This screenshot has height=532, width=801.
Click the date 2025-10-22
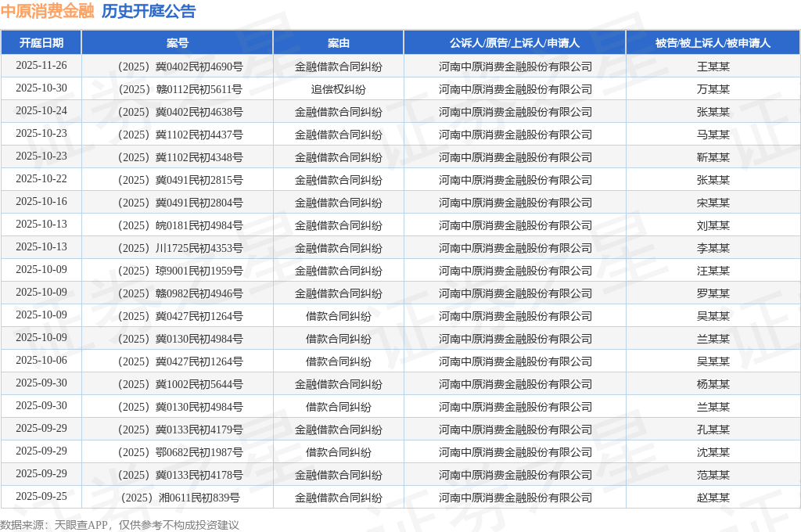(x=41, y=179)
